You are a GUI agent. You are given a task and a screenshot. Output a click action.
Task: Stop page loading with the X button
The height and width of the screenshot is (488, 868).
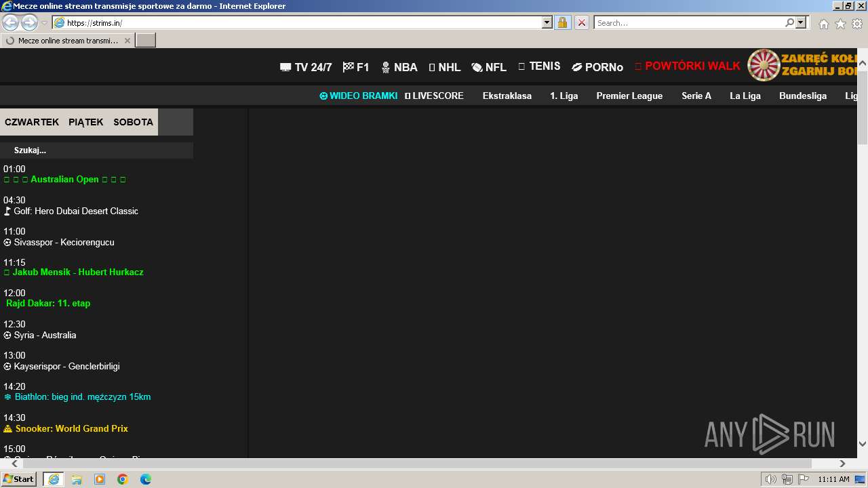[582, 22]
